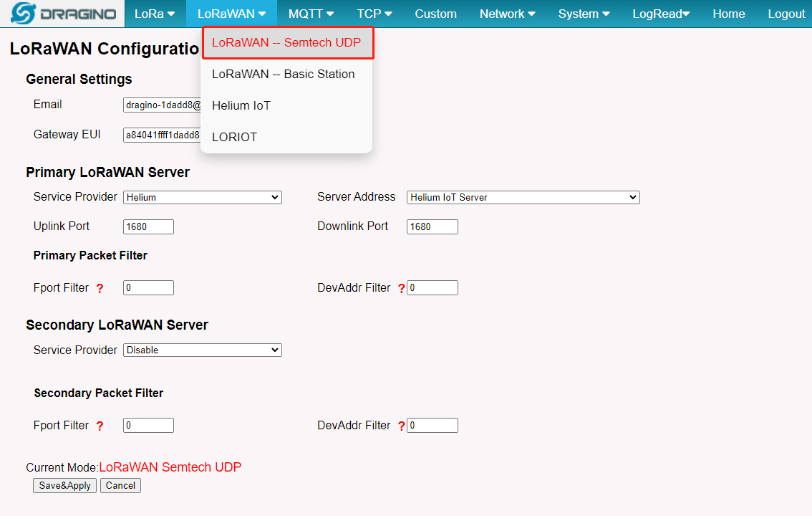This screenshot has height=516, width=812.
Task: Click Secondary DevAddr Filter input
Action: click(x=432, y=425)
